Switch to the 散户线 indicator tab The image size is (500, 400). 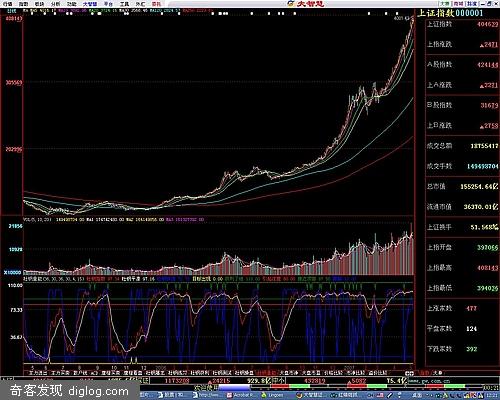point(80,373)
